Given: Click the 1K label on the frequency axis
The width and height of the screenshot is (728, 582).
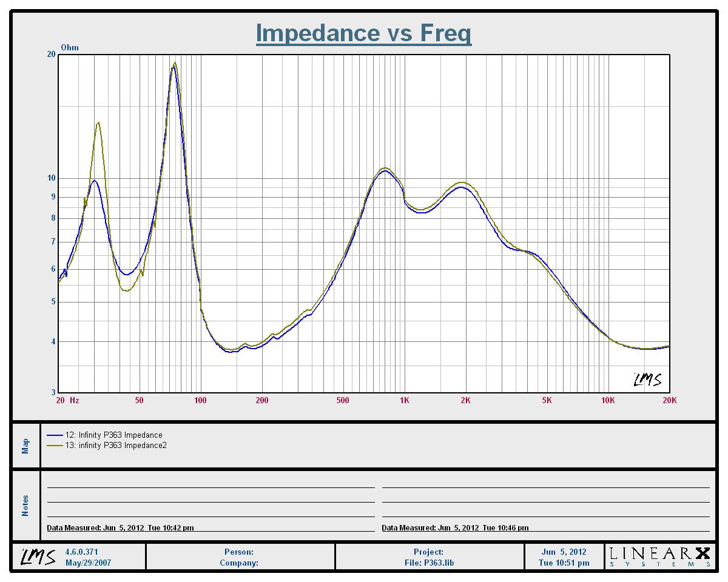Looking at the screenshot, I should pos(404,400).
